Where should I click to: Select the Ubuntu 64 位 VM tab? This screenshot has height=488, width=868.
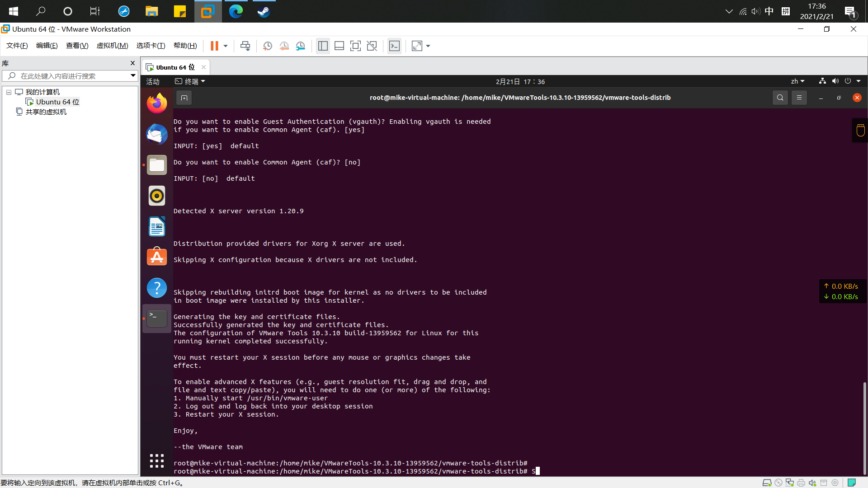pos(175,67)
